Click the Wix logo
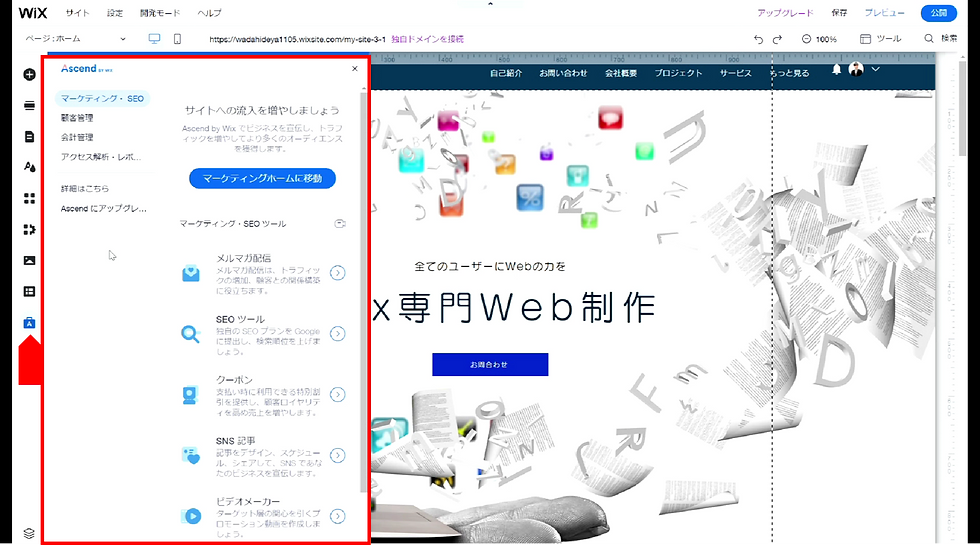The image size is (980, 545). tap(32, 12)
